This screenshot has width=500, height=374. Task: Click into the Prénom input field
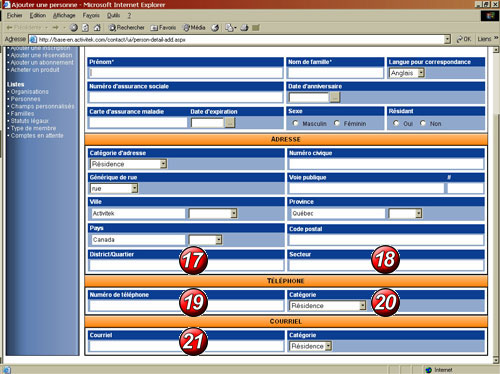point(186,73)
